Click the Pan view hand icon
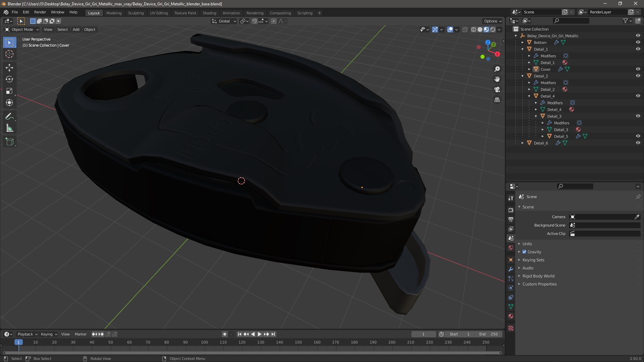Screen dimensions: 644x362 (x=497, y=79)
